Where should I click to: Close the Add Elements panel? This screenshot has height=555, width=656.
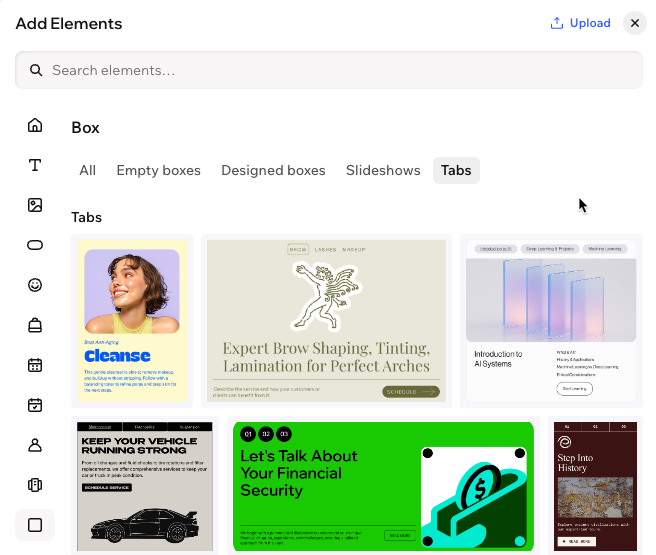pyautogui.click(x=635, y=23)
